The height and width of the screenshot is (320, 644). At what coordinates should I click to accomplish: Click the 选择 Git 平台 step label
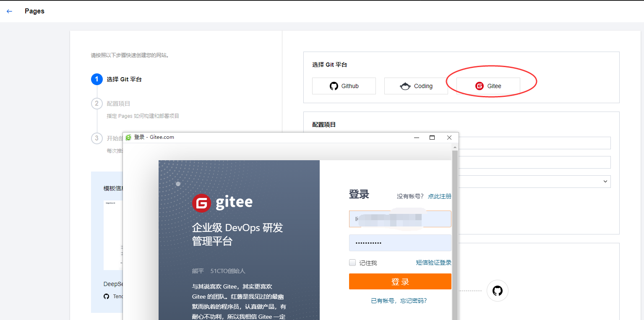(124, 79)
